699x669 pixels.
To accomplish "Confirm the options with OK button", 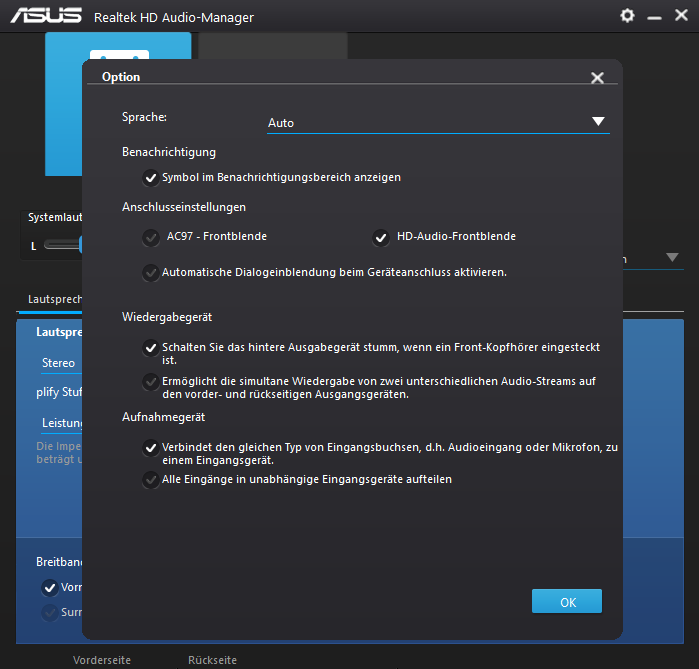I will coord(567,601).
